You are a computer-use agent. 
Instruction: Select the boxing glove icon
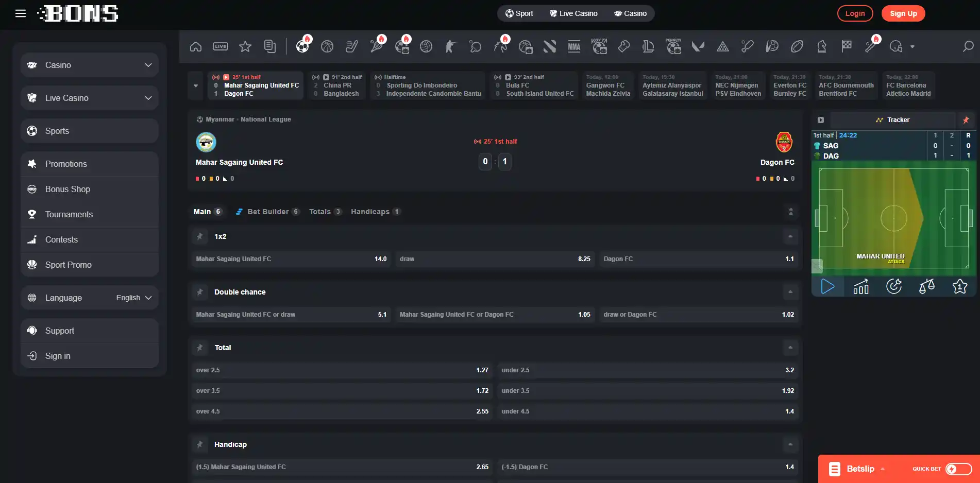coord(623,47)
